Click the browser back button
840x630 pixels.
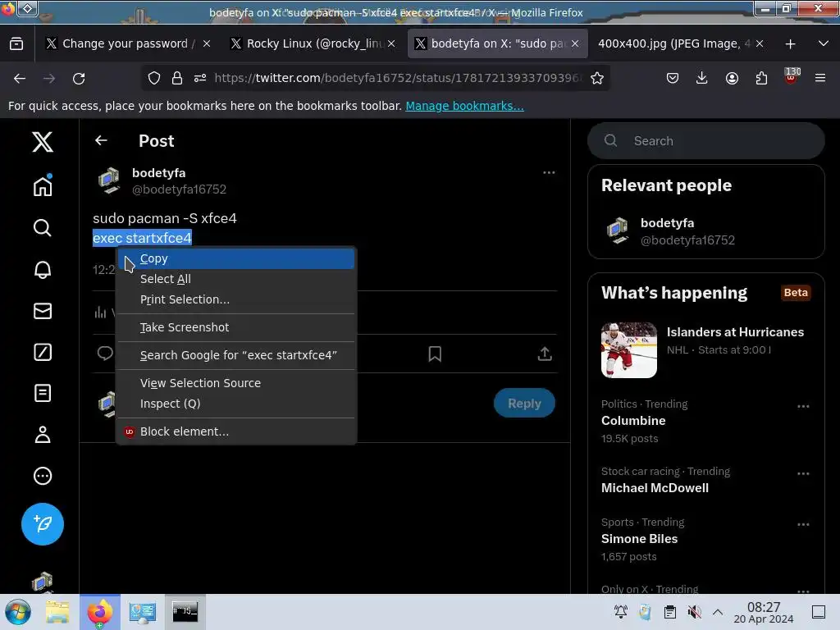pyautogui.click(x=20, y=78)
